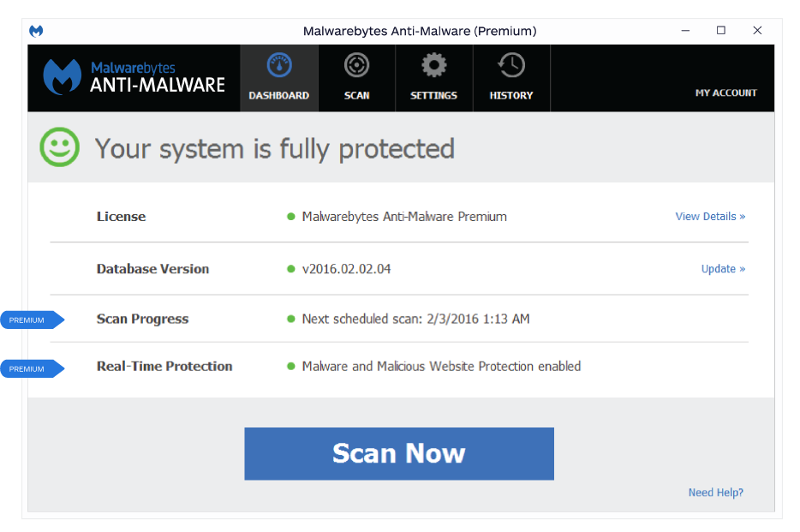Image resolution: width=800 pixels, height=532 pixels.
Task: Open the Need Help link
Action: [x=715, y=492]
